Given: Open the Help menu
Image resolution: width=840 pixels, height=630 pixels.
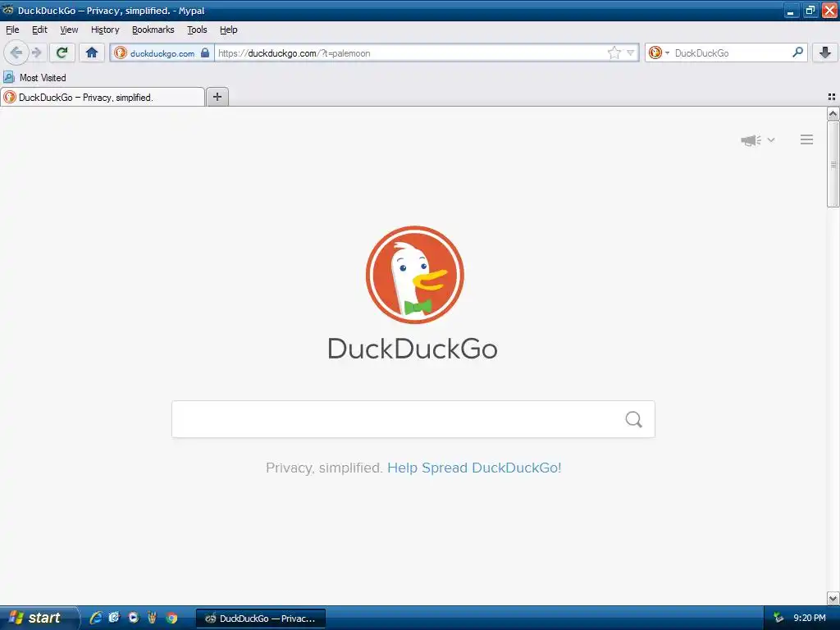Looking at the screenshot, I should click(x=228, y=30).
